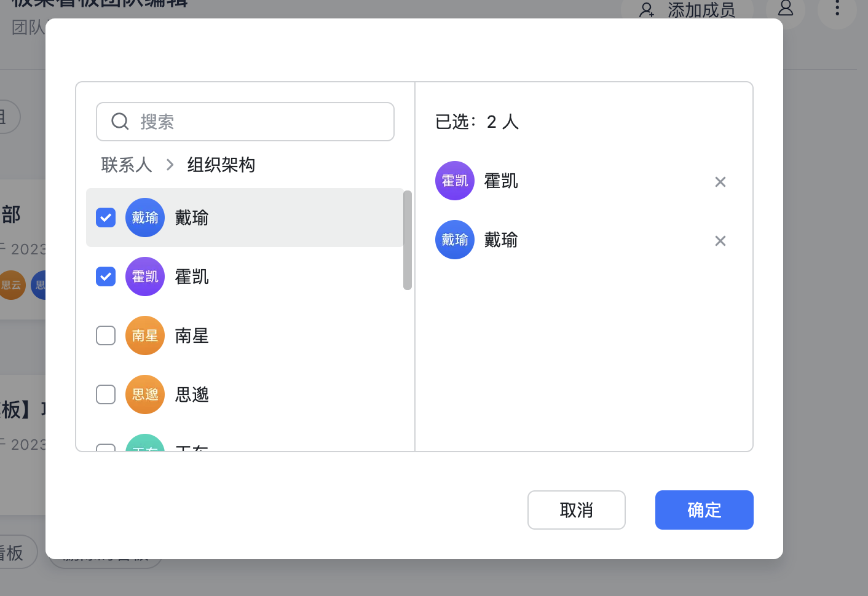Remove 戴瑜 from the selected list
868x596 pixels.
click(720, 241)
